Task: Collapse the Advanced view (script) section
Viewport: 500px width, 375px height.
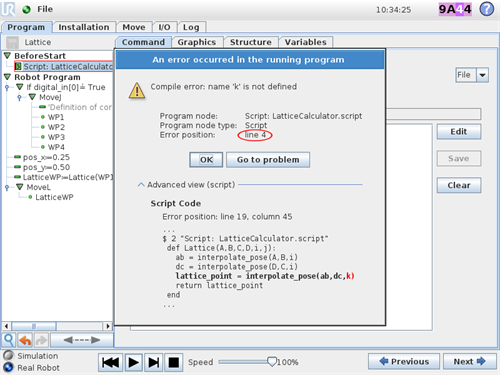Action: (x=141, y=185)
